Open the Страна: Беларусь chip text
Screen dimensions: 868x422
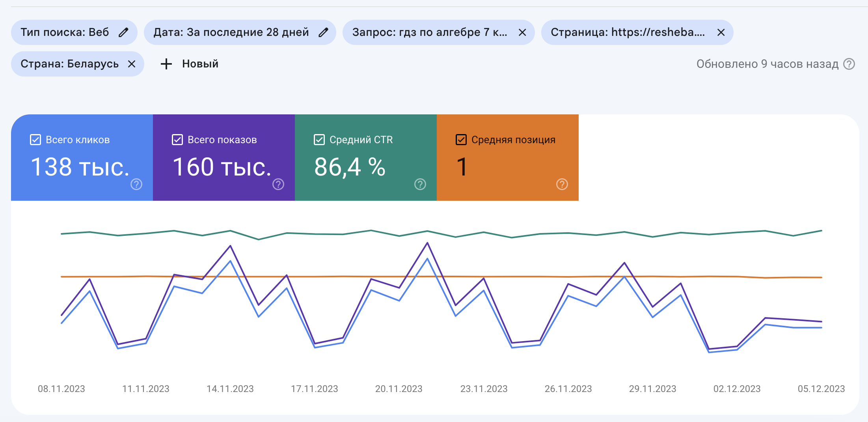70,64
